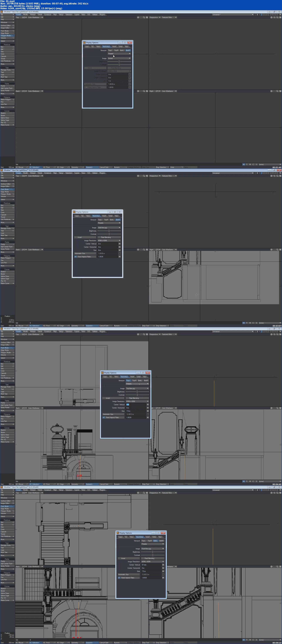Click Perspective viewport zoom icon in 00:01:40 frame
The image size is (282, 644).
[277, 17]
